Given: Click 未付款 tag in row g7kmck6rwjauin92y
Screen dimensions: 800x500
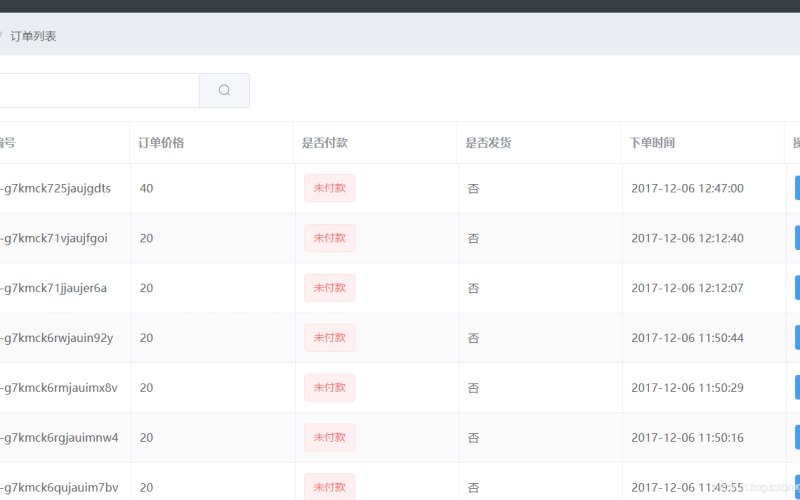Looking at the screenshot, I should [330, 338].
